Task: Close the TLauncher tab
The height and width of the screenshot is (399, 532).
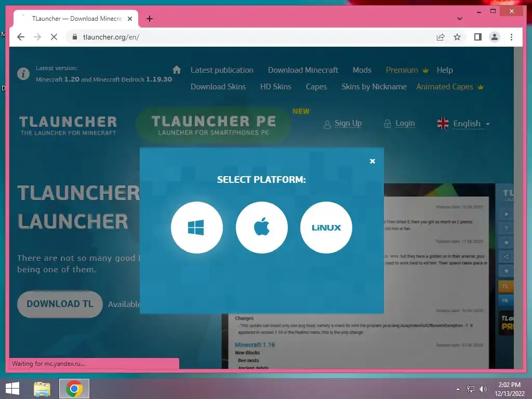Action: tap(129, 19)
